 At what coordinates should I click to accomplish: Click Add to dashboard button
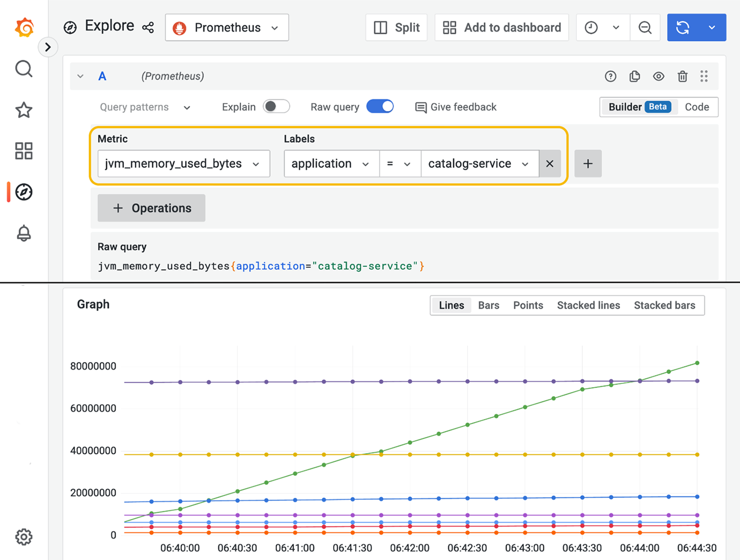pos(502,27)
